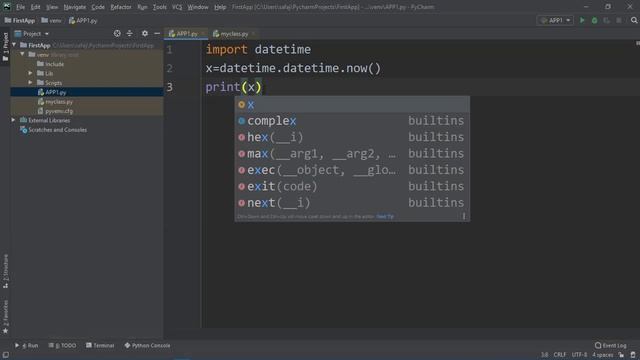Expand External Libraries node

coord(13,120)
